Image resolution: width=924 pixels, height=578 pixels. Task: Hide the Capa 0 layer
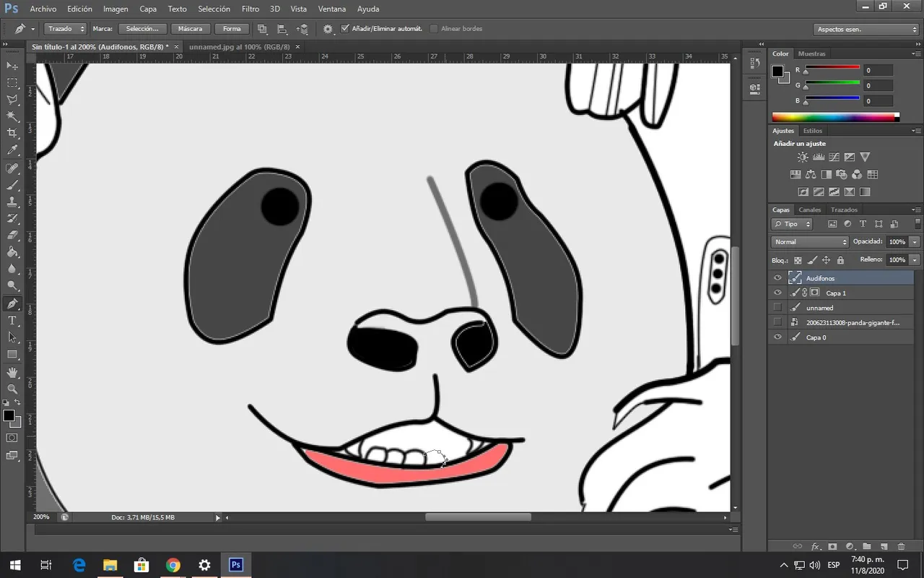777,337
